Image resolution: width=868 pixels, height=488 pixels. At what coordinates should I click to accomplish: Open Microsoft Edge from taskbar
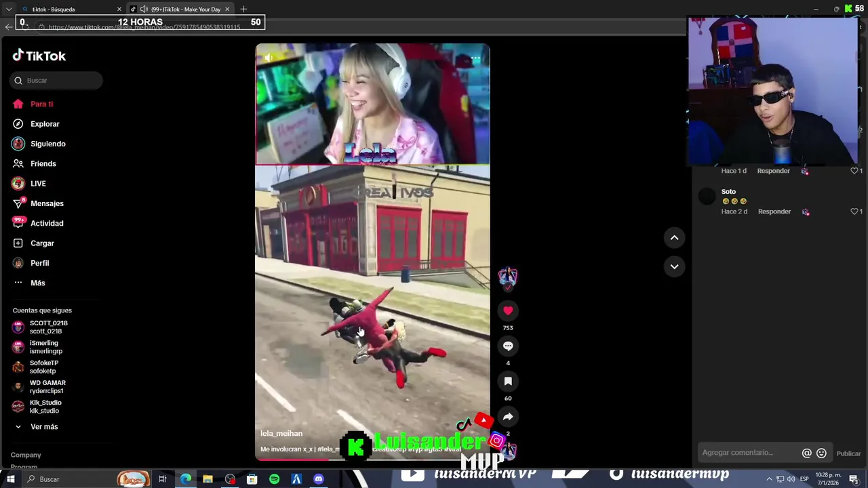pyautogui.click(x=185, y=479)
